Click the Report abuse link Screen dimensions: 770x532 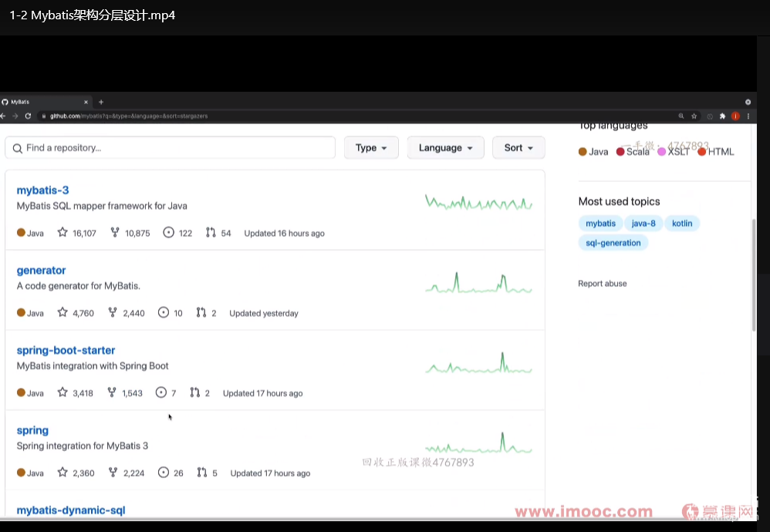coord(603,284)
